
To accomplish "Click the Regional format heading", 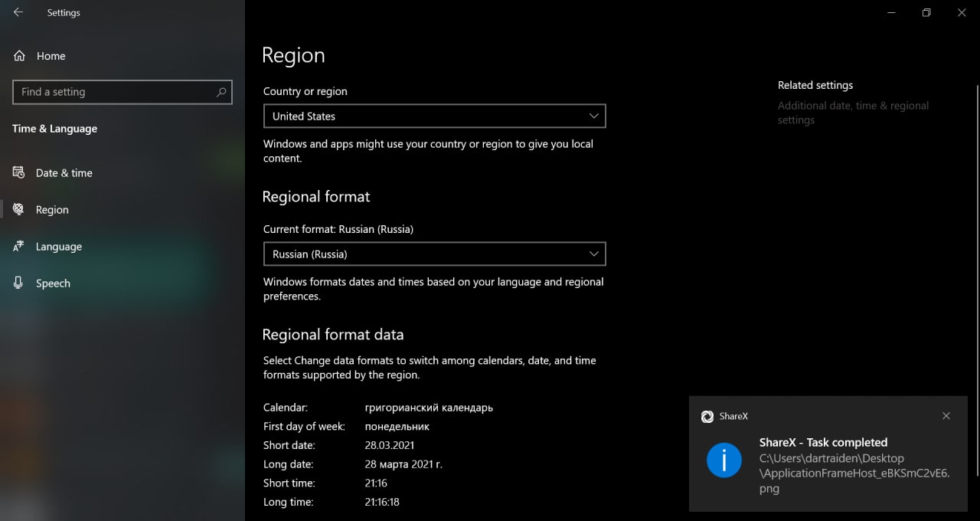I will (315, 197).
